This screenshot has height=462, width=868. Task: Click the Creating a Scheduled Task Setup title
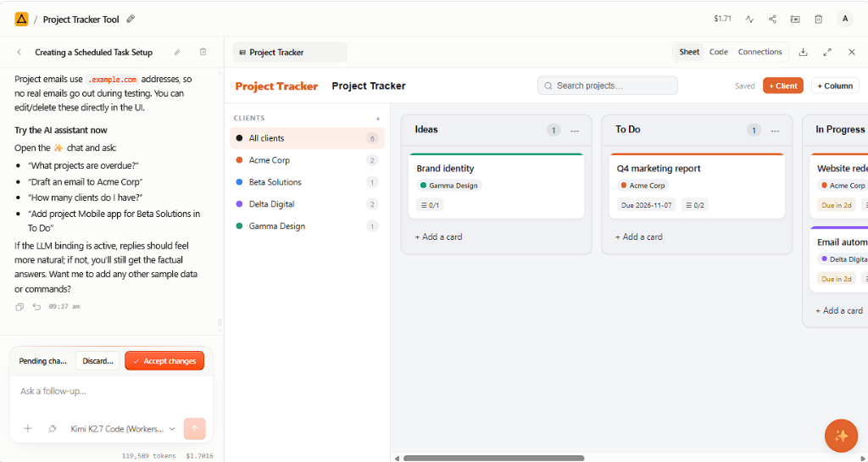pyautogui.click(x=93, y=53)
